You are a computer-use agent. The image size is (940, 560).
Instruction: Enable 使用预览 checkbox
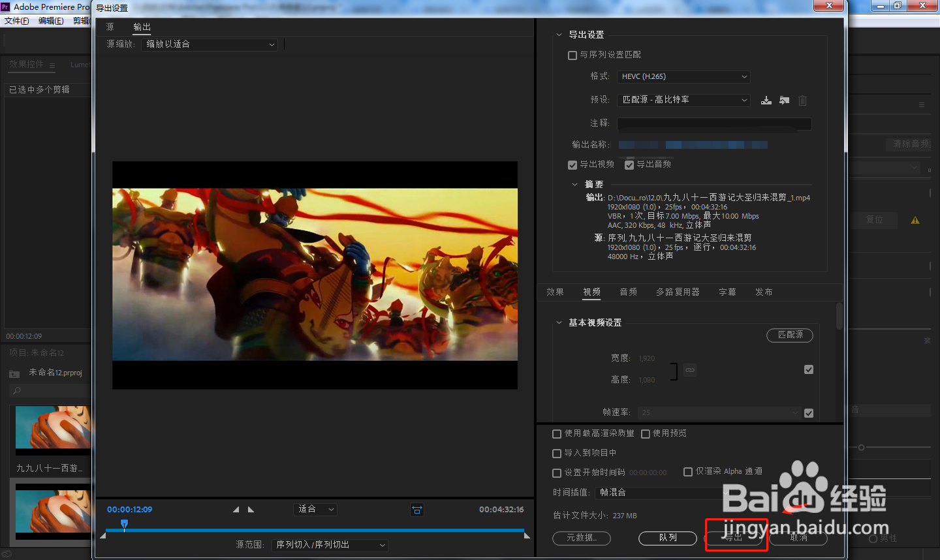[646, 434]
